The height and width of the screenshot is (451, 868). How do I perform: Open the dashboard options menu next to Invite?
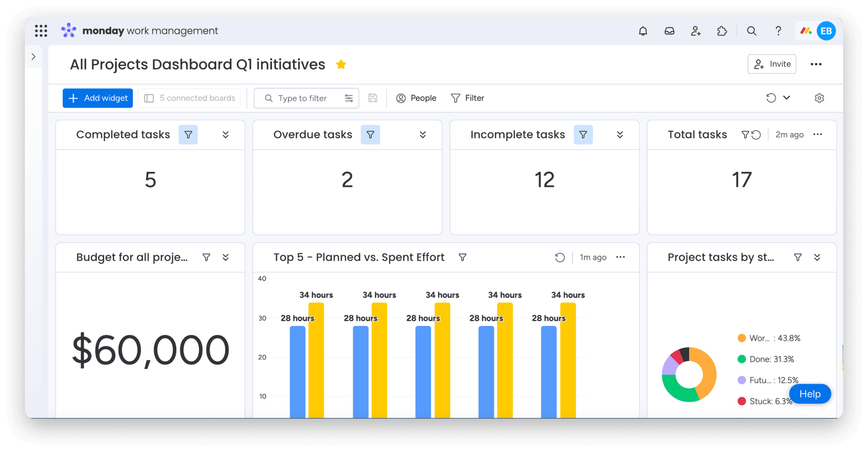click(816, 64)
